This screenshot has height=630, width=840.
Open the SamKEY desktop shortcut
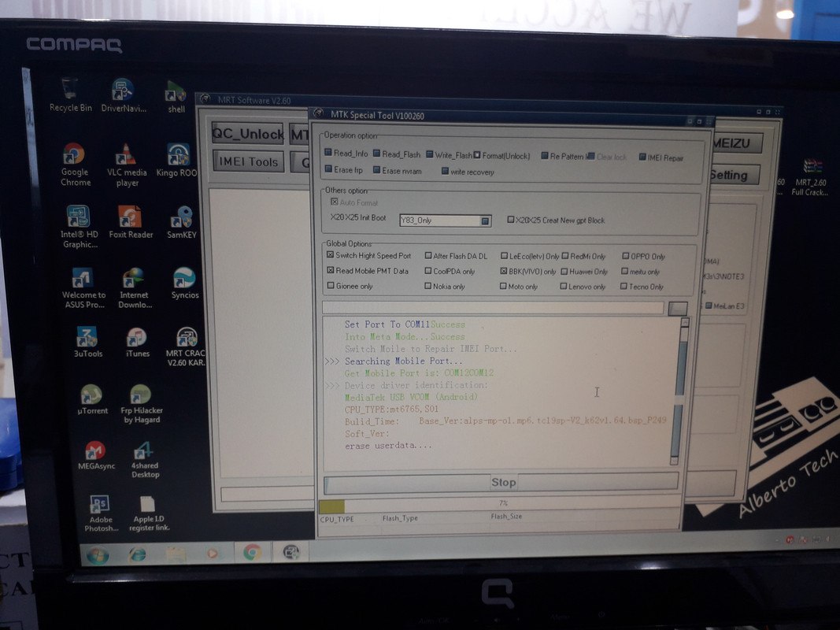point(182,222)
